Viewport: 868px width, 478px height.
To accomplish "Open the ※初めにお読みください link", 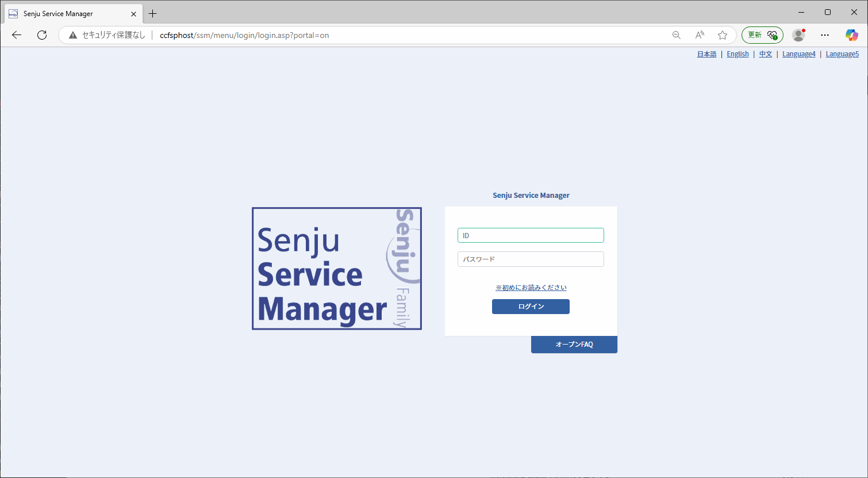I will pyautogui.click(x=531, y=288).
